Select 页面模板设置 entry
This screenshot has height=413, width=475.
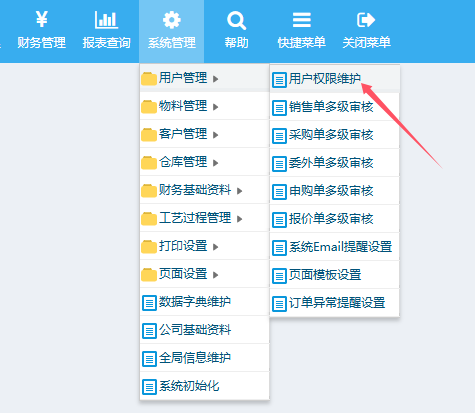[335, 275]
